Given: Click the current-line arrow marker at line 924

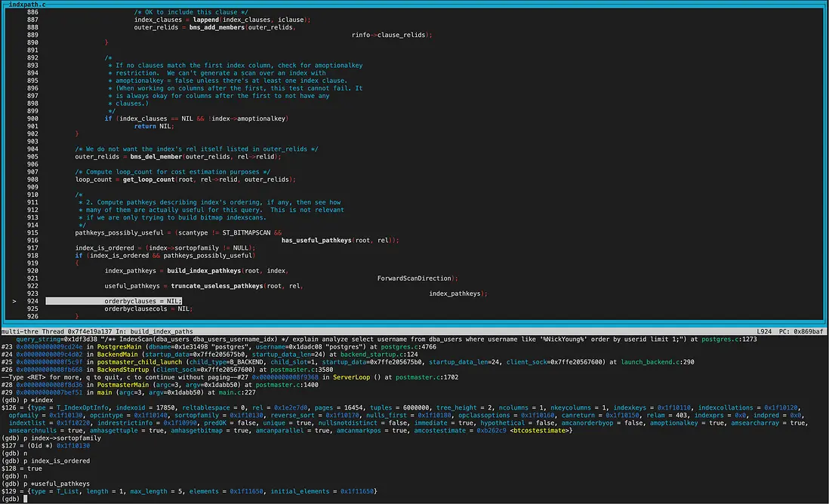Looking at the screenshot, I should (x=14, y=301).
